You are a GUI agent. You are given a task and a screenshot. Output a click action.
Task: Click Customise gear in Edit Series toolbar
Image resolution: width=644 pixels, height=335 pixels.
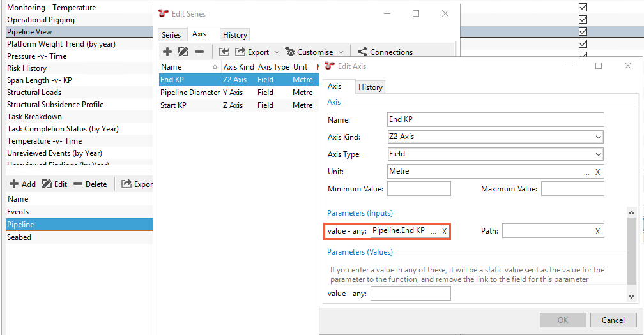309,52
